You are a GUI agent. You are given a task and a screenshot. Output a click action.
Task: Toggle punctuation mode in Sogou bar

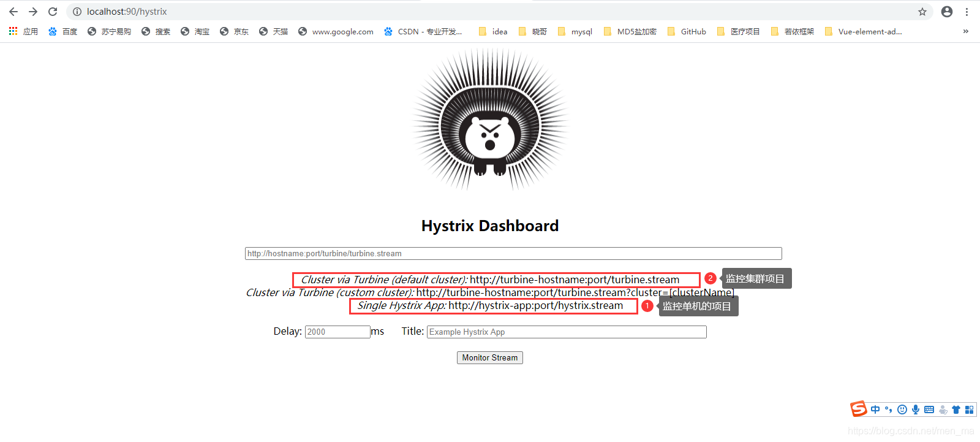coord(889,410)
